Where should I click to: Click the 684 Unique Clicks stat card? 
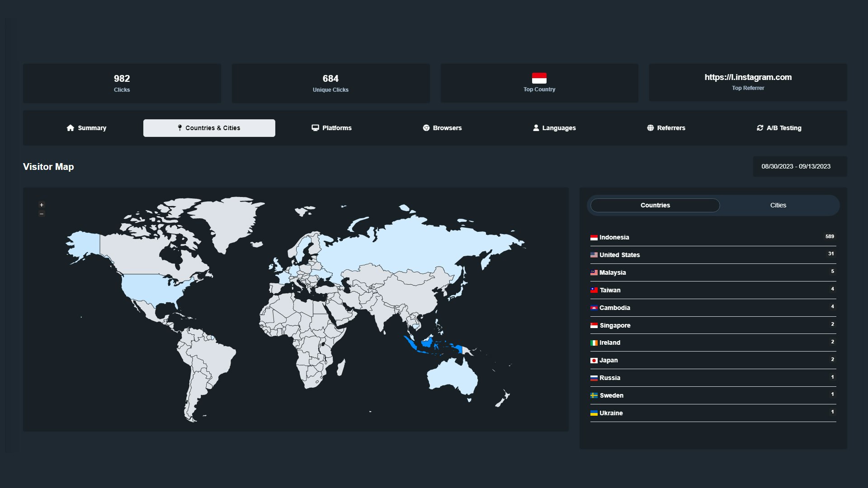(x=330, y=83)
